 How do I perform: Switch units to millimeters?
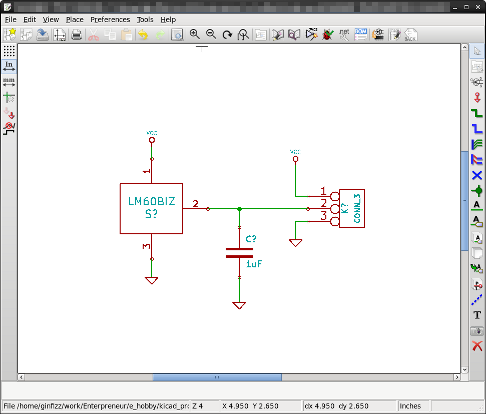[9, 82]
